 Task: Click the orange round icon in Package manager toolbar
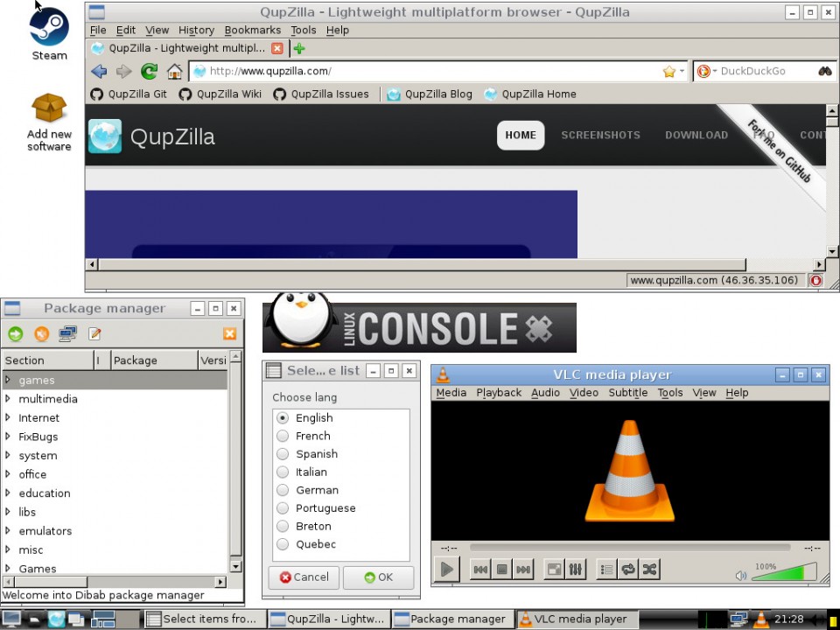coord(42,334)
